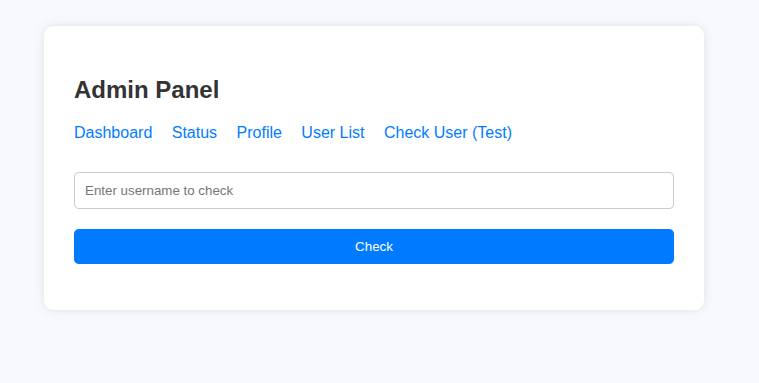Click the blue Check button
The width and height of the screenshot is (759, 383).
374,246
